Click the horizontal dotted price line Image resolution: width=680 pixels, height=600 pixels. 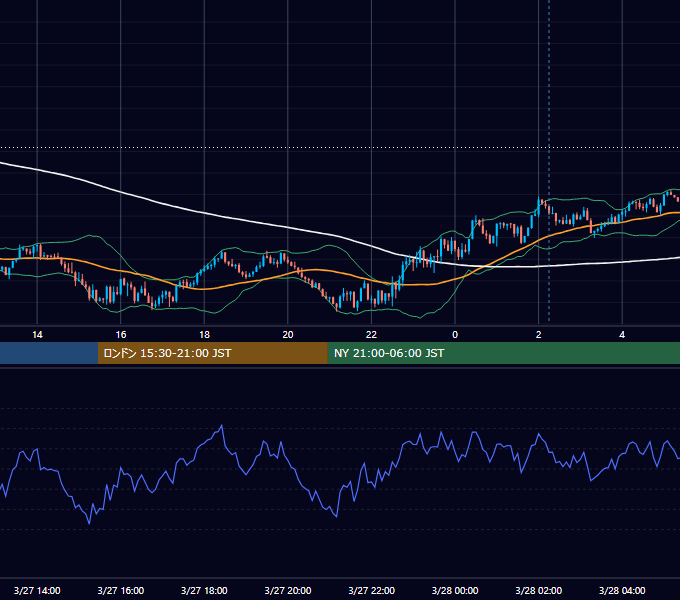tap(340, 147)
